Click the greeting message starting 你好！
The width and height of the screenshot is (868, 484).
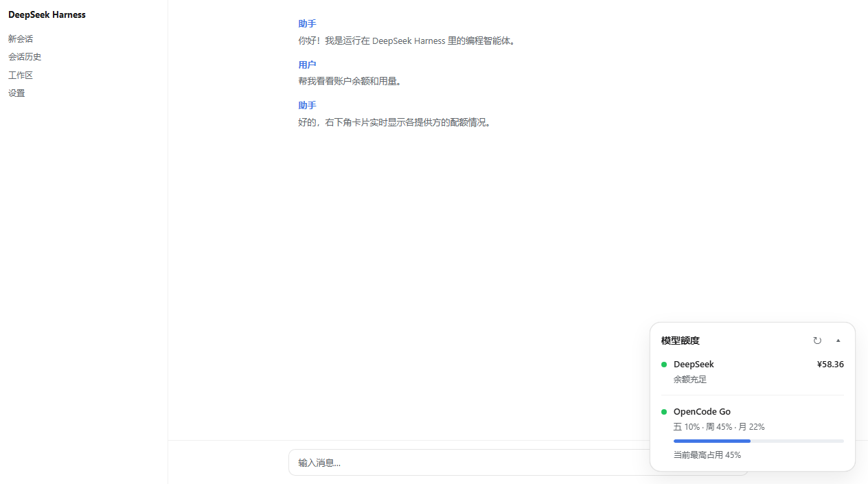(x=407, y=41)
